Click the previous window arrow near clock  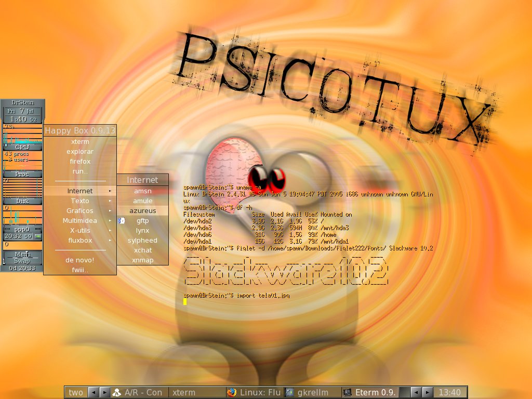416,392
